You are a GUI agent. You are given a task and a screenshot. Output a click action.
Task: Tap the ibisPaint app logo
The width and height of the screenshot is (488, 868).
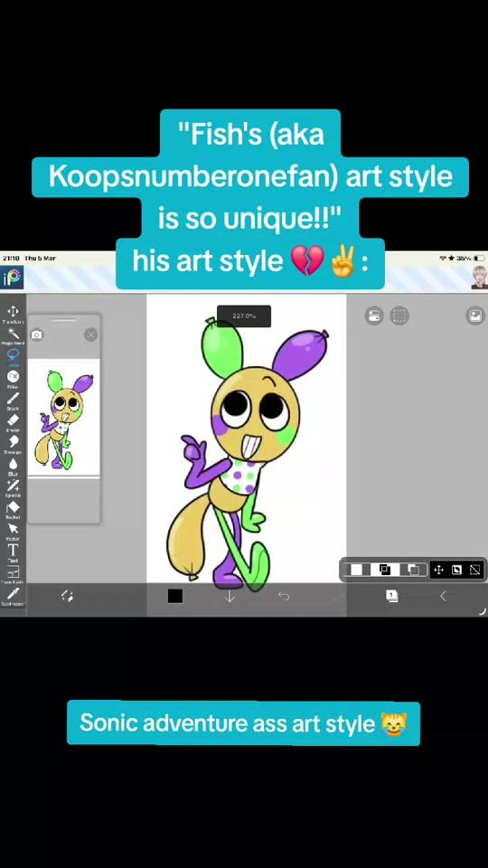point(12,278)
